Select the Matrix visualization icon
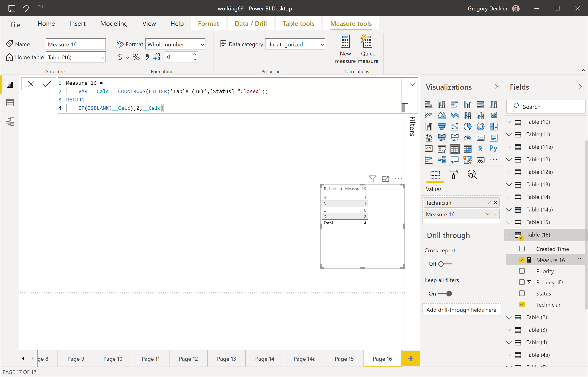Screen dimensions: 588x377 pyautogui.click(x=467, y=149)
